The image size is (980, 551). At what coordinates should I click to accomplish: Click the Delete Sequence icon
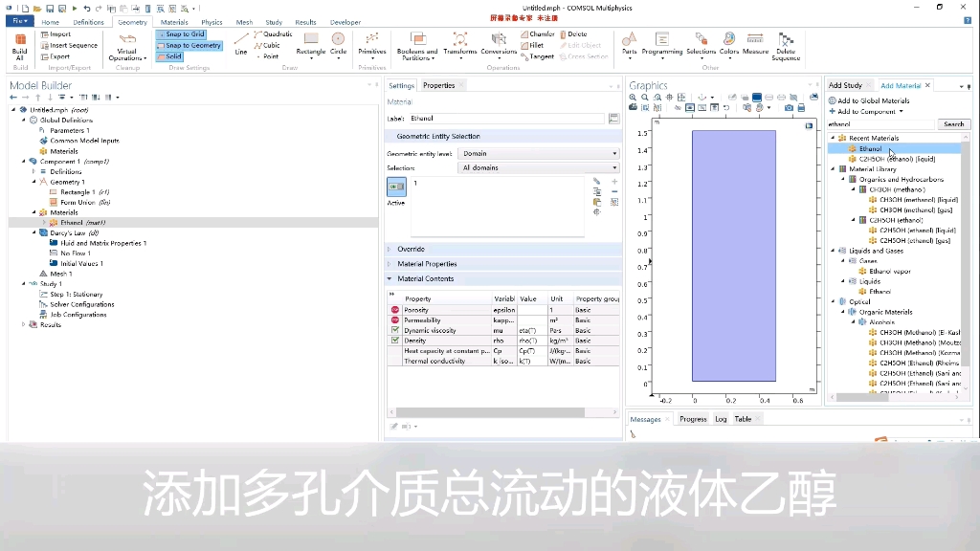pos(786,47)
